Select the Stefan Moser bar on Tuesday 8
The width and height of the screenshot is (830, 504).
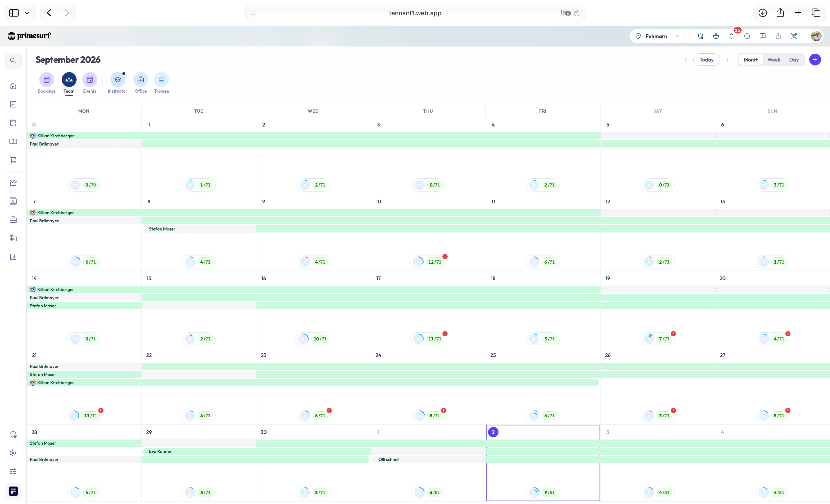coord(199,229)
